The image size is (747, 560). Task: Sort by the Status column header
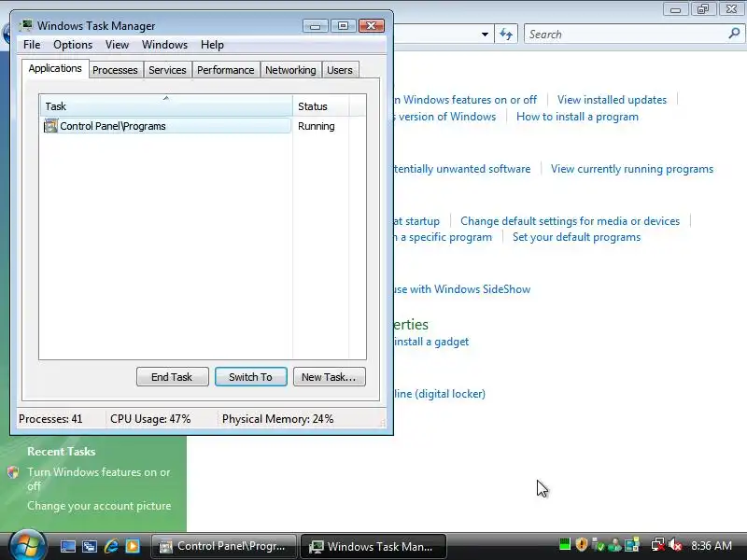pyautogui.click(x=320, y=105)
